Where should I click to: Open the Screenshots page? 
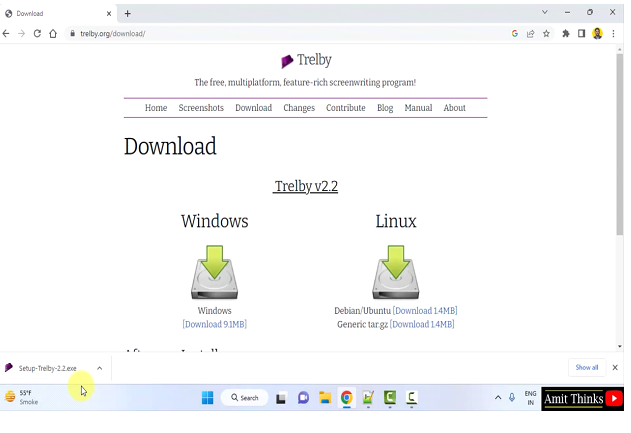pos(201,108)
